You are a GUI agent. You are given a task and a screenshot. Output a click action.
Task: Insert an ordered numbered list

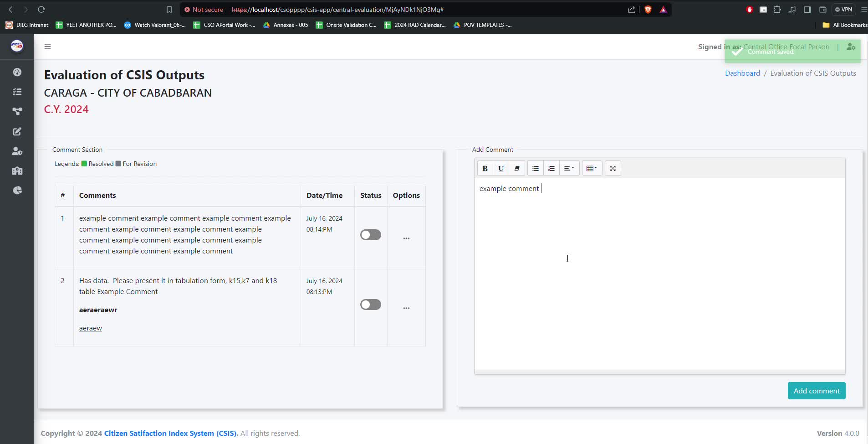(x=551, y=168)
